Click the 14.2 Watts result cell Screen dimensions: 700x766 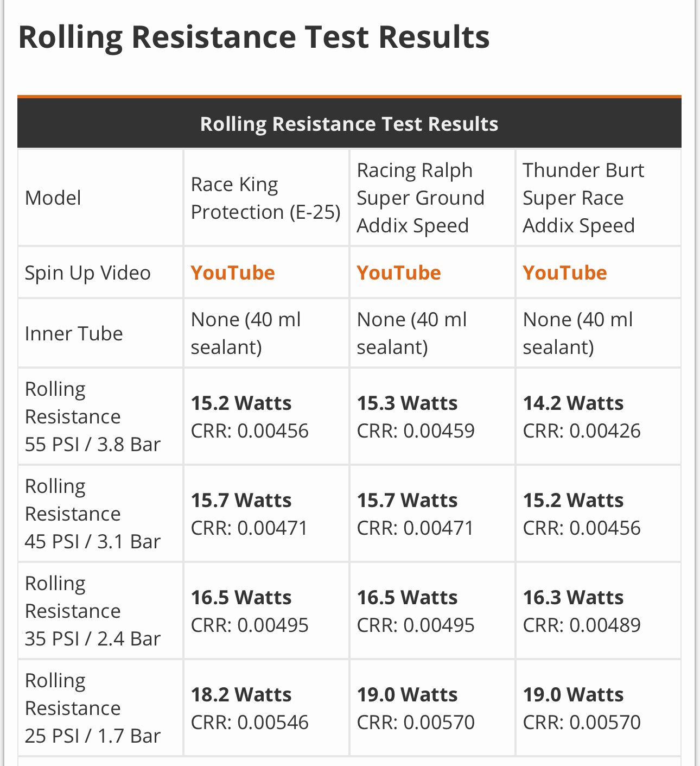pos(573,403)
